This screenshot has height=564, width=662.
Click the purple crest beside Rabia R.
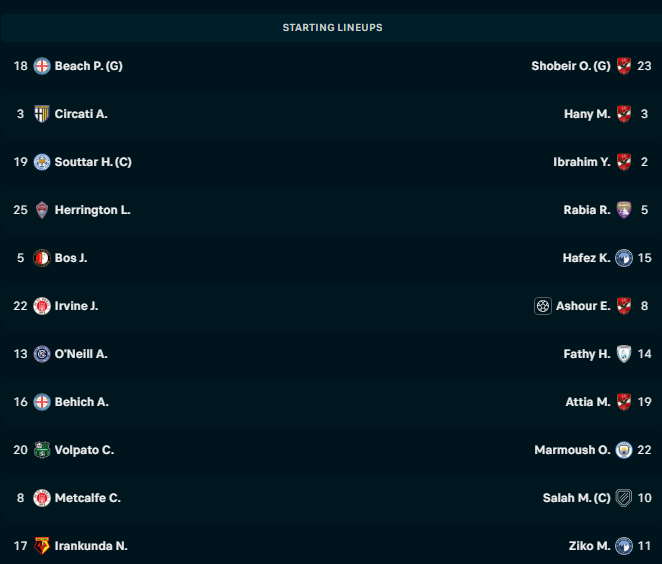tap(624, 210)
